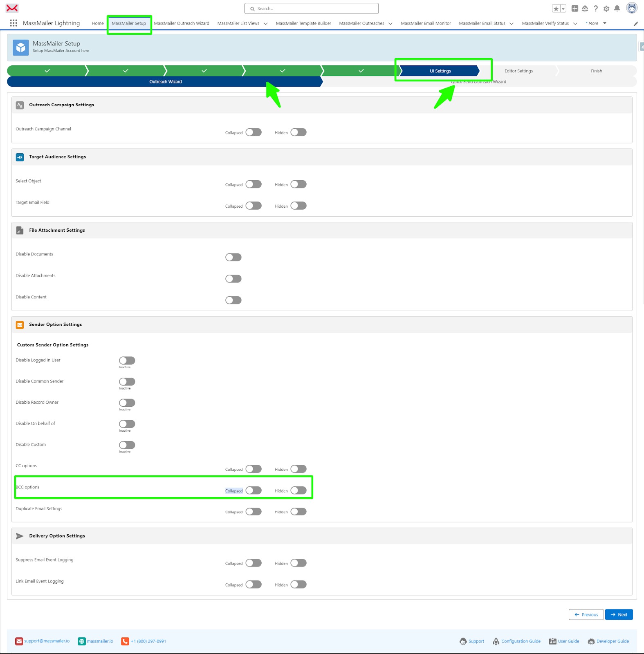This screenshot has height=654, width=644.
Task: Open the App Launcher grid icon
Action: coord(13,23)
